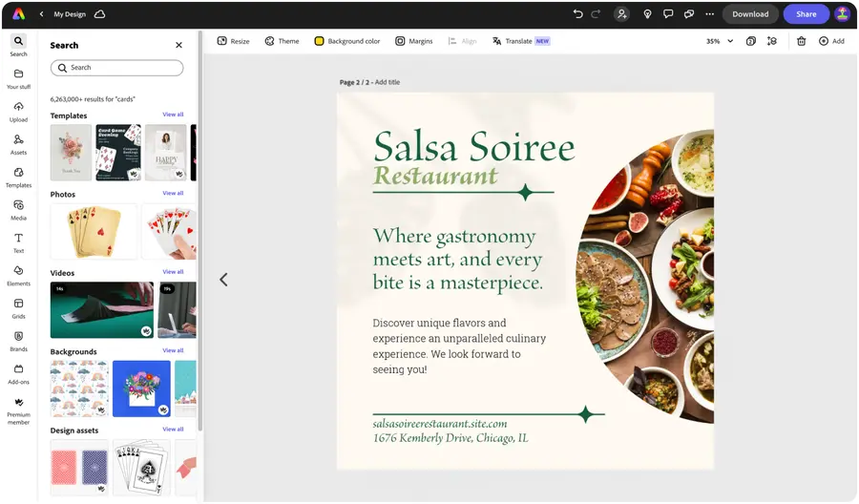The image size is (859, 504).
Task: Open the Assets panel
Action: click(19, 145)
